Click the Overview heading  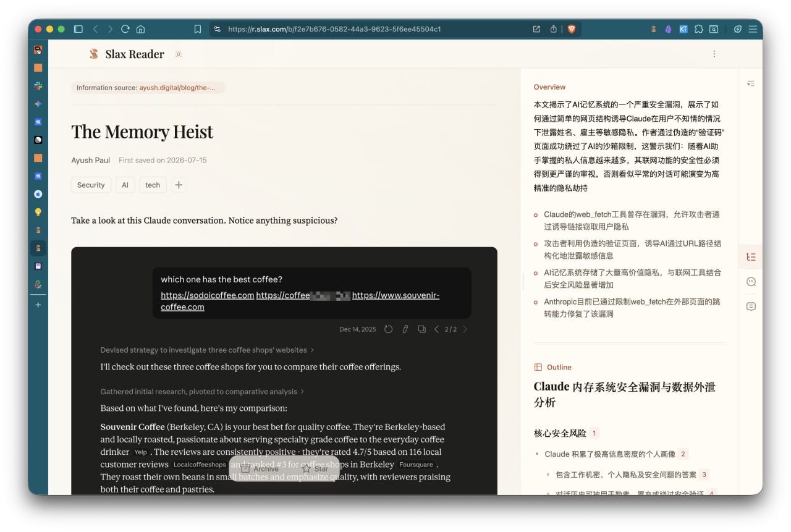click(549, 87)
